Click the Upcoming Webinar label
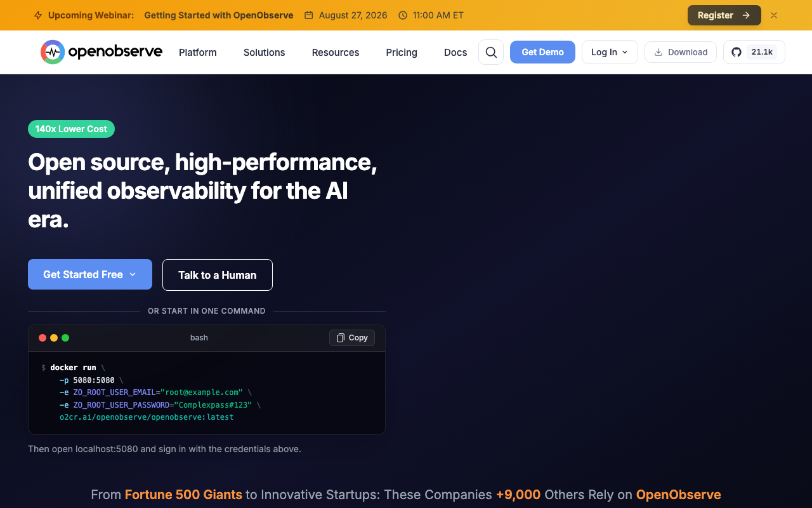The height and width of the screenshot is (508, 812). 91,15
